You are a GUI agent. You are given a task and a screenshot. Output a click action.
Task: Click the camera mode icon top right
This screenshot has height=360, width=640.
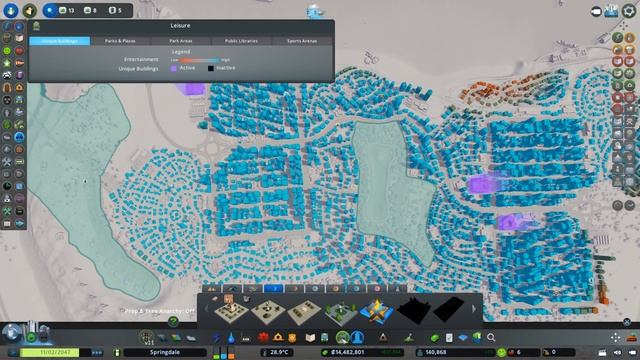(596, 11)
